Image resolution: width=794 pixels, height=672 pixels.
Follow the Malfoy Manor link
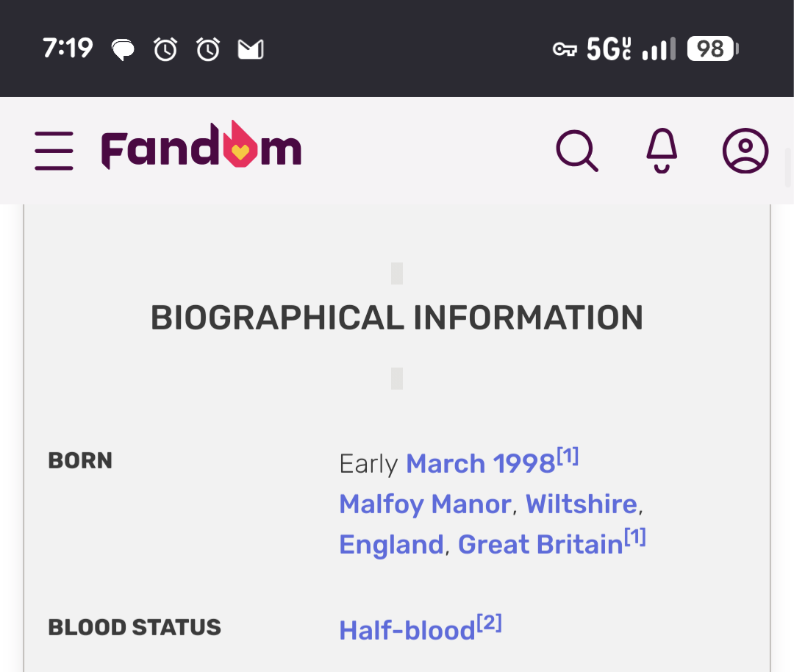pyautogui.click(x=425, y=504)
